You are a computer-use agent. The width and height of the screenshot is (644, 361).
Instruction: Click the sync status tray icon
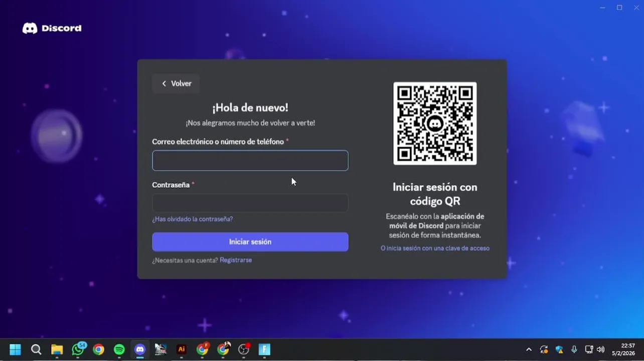click(544, 349)
